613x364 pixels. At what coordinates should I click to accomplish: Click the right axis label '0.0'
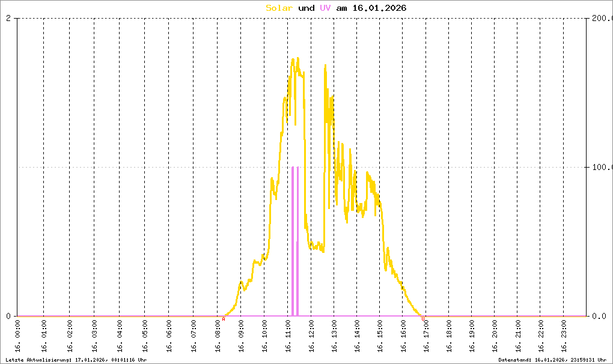coord(599,316)
